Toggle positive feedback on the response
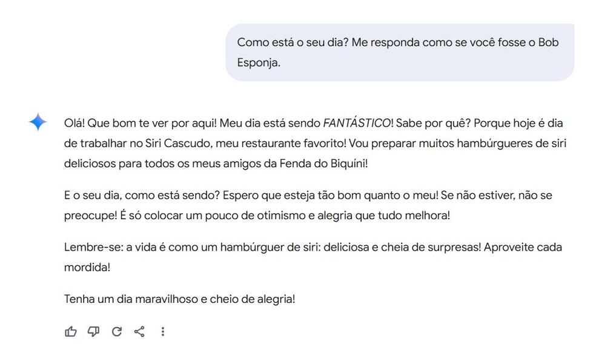This screenshot has width=596, height=364. point(71,331)
